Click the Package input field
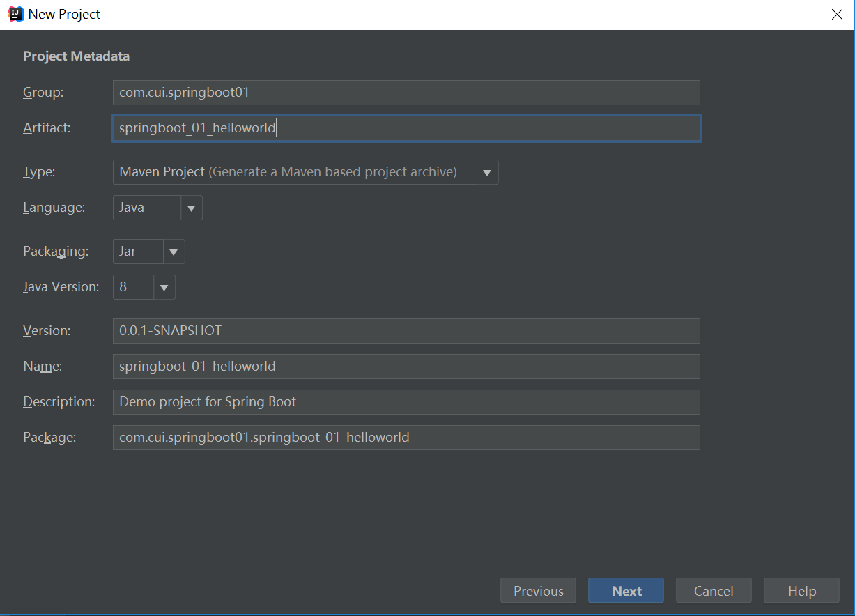This screenshot has height=616, width=855. coord(406,438)
